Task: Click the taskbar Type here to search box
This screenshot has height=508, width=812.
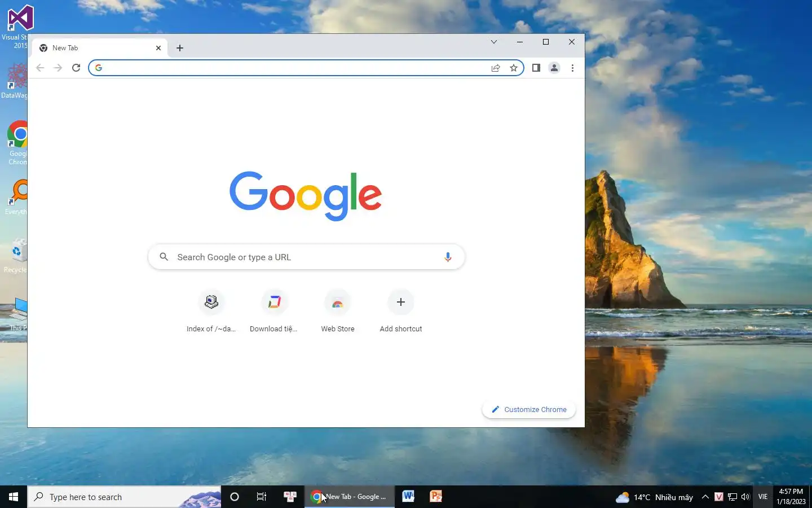Action: click(124, 497)
